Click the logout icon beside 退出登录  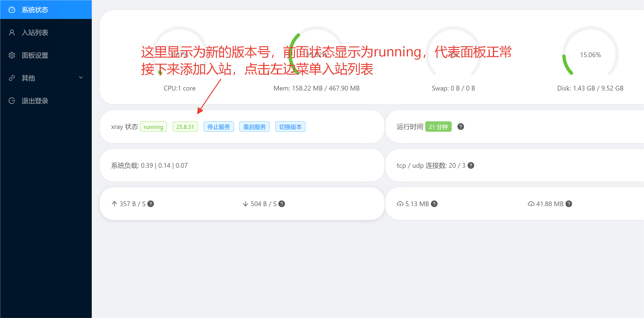12,101
